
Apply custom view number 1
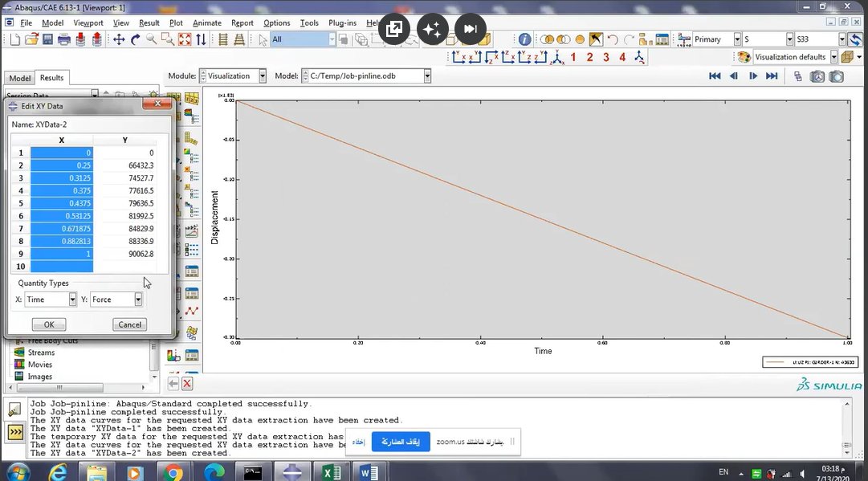coord(573,57)
